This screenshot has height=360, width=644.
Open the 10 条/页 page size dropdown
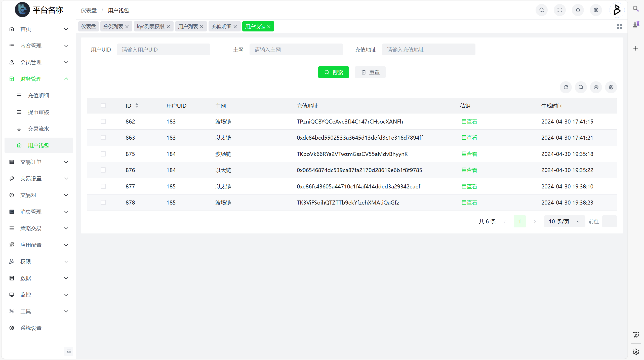pyautogui.click(x=564, y=221)
